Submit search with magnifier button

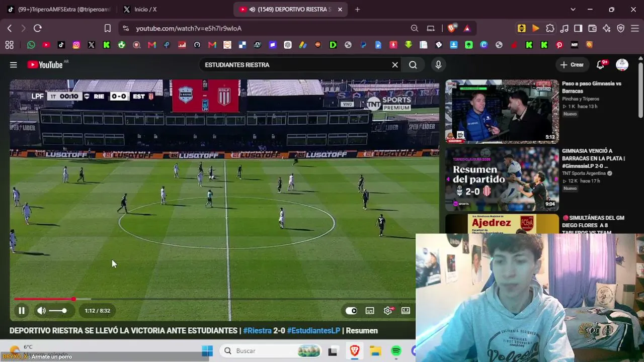(x=413, y=65)
